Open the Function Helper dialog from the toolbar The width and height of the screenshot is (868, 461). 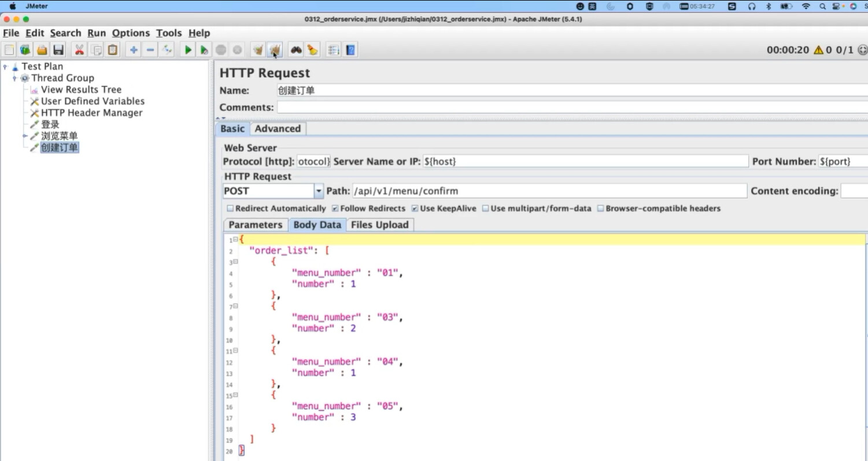point(334,50)
